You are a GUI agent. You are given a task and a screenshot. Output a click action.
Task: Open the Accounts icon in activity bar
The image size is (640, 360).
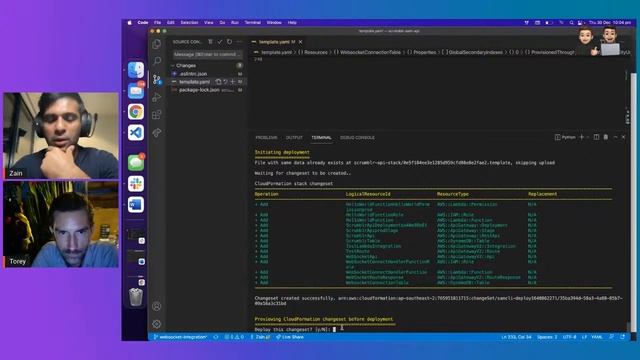(157, 306)
